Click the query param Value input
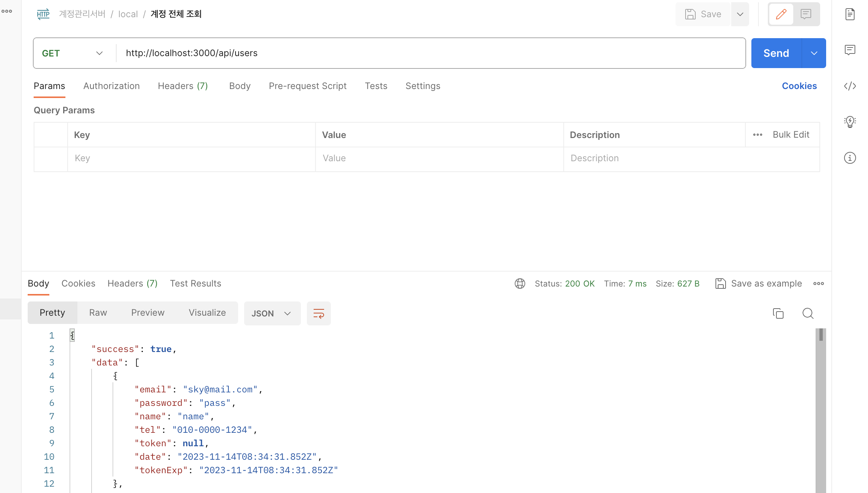The image size is (868, 493). click(439, 159)
